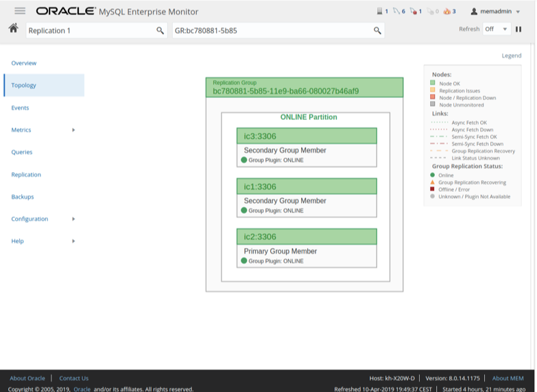Click the online status dot for ic3:3306
This screenshot has height=392, width=537.
[244, 160]
